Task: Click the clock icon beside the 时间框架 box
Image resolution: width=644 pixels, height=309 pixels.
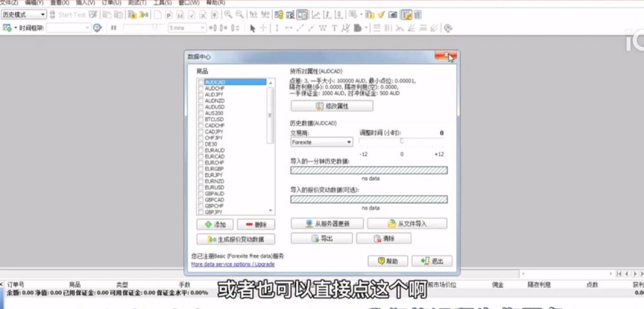Action: [x=97, y=28]
